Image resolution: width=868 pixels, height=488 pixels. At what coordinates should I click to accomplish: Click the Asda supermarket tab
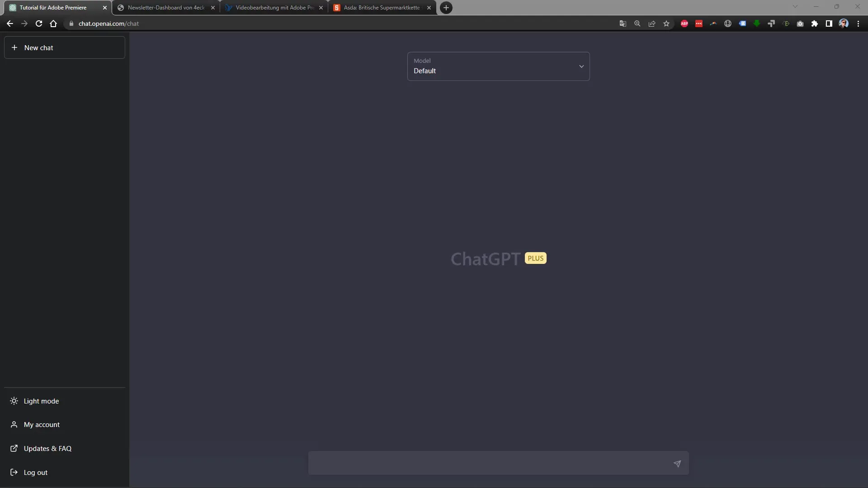pyautogui.click(x=382, y=7)
